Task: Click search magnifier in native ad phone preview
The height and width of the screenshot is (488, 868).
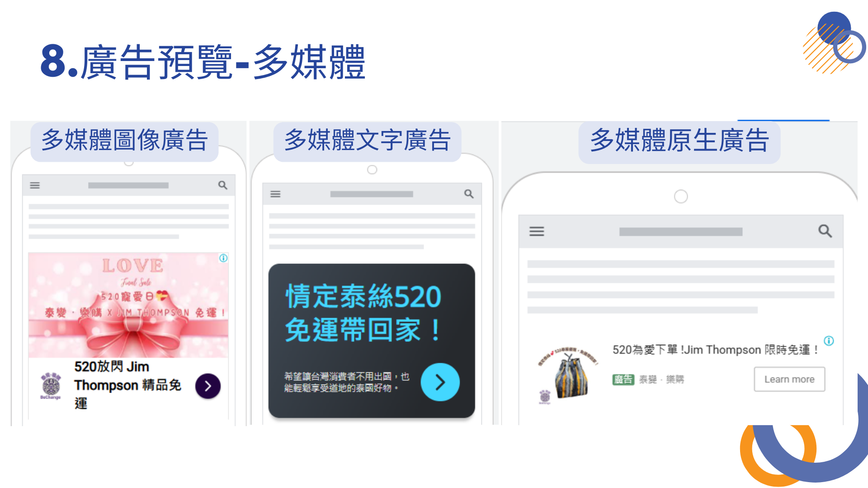Action: 825,231
